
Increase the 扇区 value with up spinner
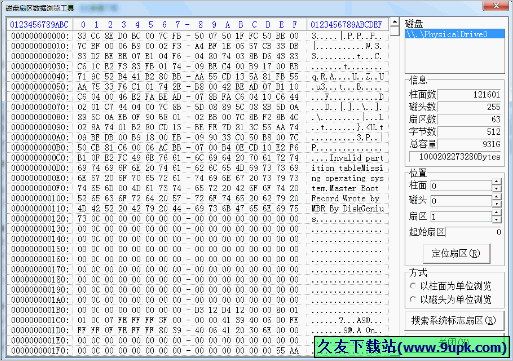click(x=497, y=213)
